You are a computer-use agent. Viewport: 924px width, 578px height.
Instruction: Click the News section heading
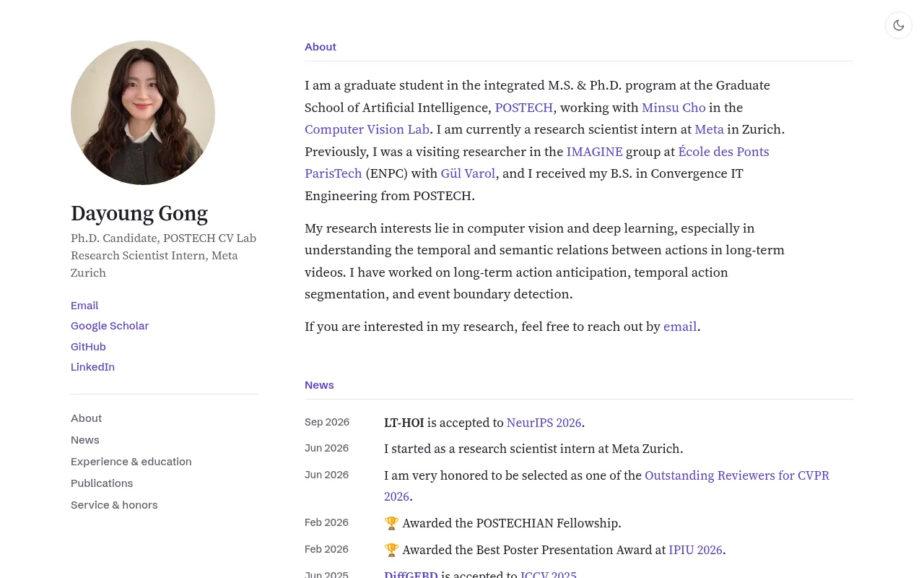point(319,385)
